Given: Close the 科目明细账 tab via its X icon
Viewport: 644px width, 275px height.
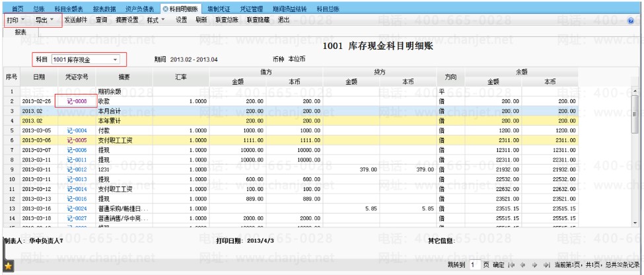Looking at the screenshot, I should point(165,9).
